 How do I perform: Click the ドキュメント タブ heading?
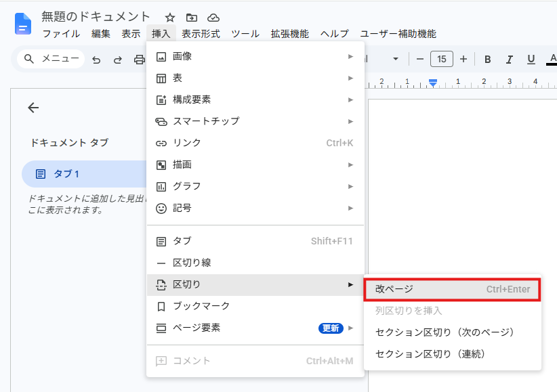point(69,143)
